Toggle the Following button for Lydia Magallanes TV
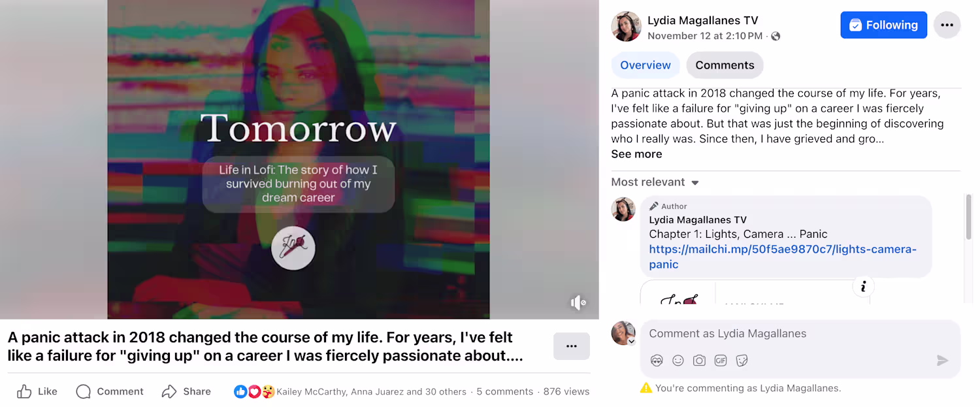Viewport: 980px width, 407px height. [883, 25]
